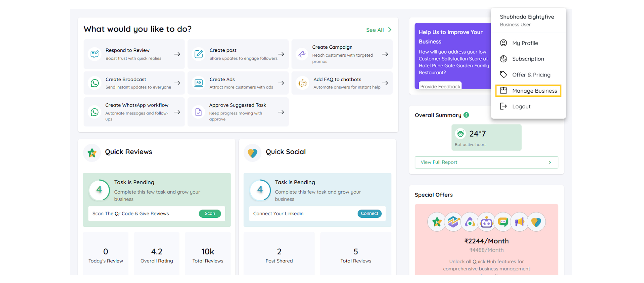Viewport: 644px width, 283px height.
Task: Click the Approve Suggested Task document icon
Action: (198, 112)
